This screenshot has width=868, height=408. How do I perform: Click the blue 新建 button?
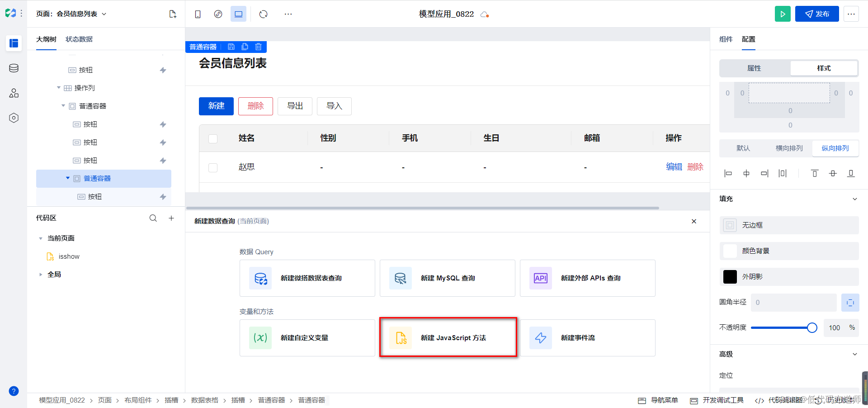(216, 106)
